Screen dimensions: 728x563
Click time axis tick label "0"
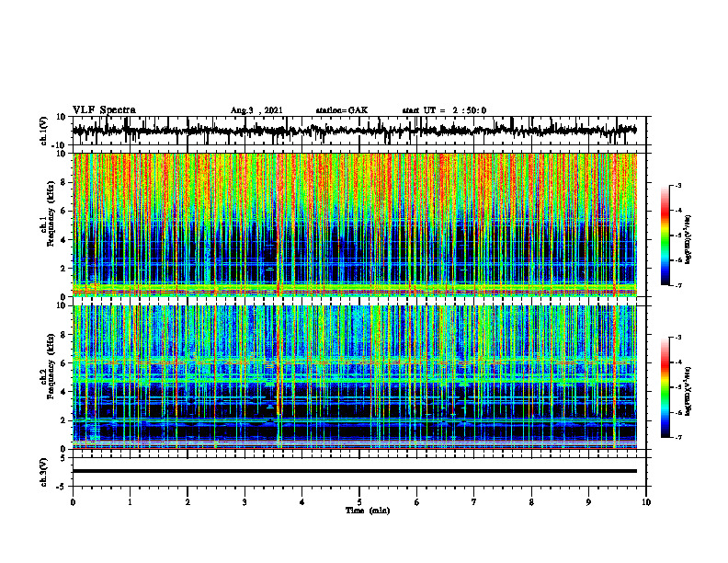(x=73, y=502)
